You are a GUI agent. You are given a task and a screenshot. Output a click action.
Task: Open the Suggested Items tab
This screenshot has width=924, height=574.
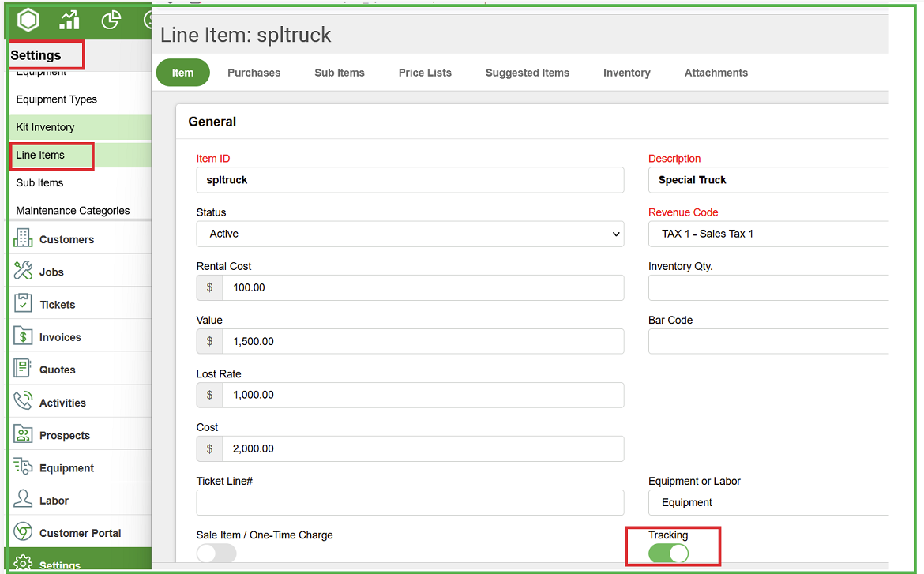pyautogui.click(x=528, y=73)
